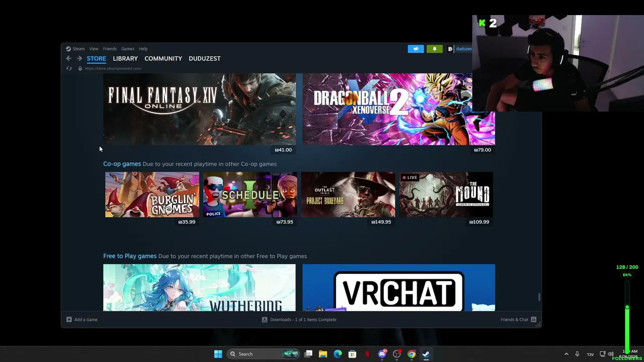Open the Windows Start menu
644x362 pixels.
pos(218,354)
